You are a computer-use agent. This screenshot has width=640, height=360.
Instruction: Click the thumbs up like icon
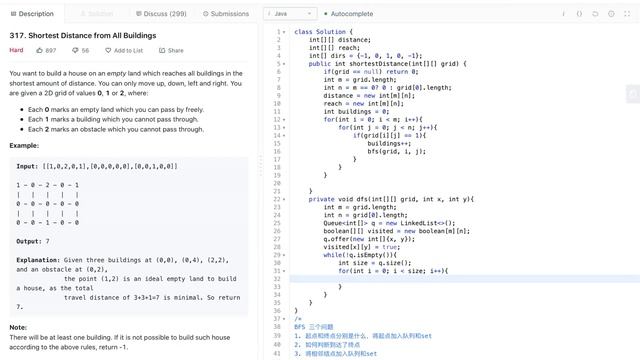[x=40, y=51]
